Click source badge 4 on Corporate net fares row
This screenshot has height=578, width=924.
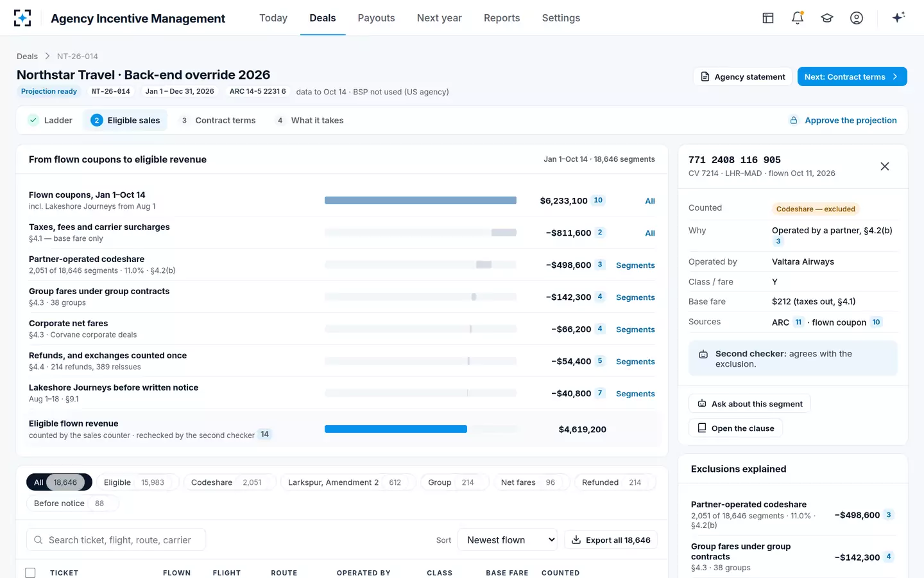pyautogui.click(x=600, y=329)
